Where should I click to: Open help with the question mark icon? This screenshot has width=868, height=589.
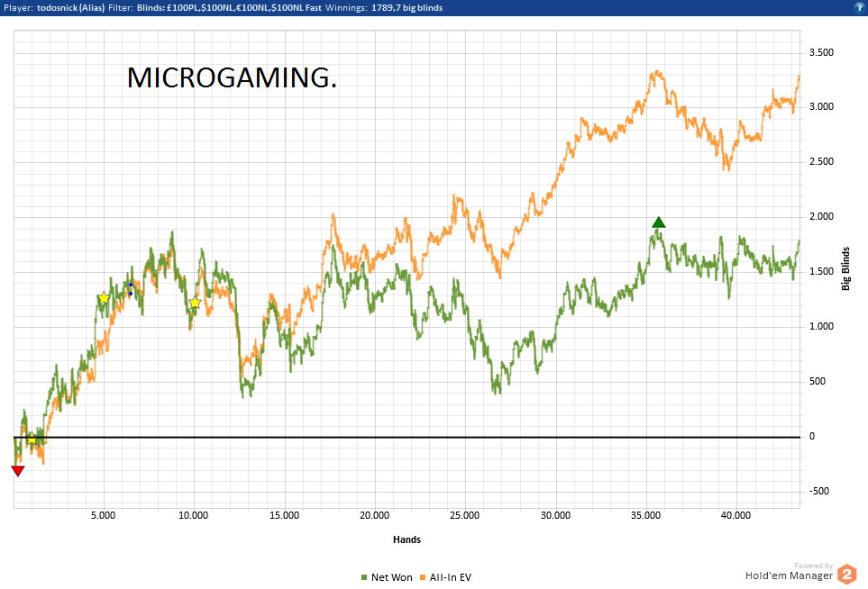[859, 8]
